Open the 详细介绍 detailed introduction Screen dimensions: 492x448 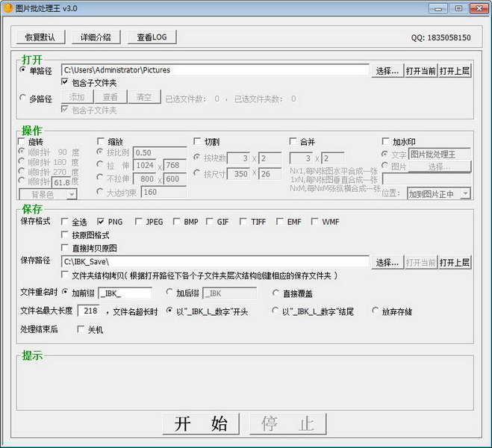[96, 37]
